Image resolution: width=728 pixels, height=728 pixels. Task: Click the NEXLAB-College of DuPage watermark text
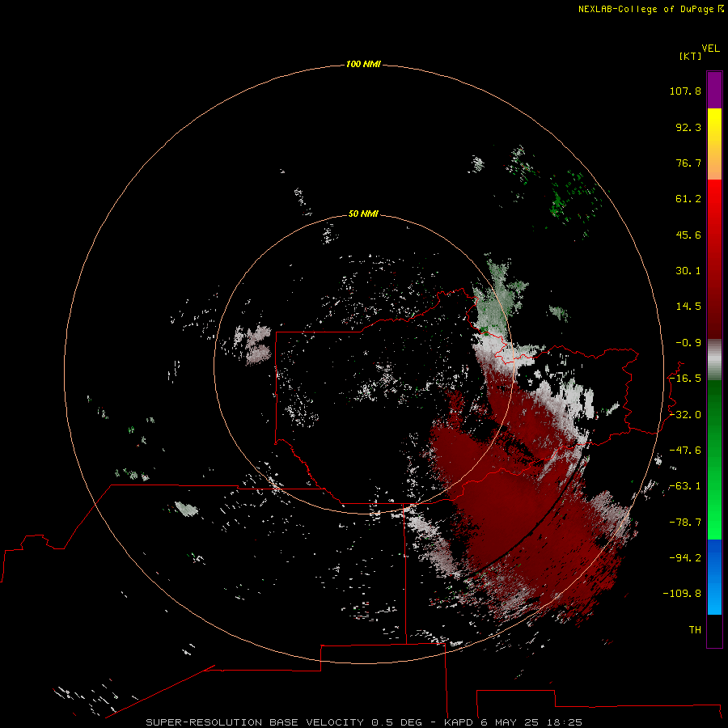coord(650,9)
